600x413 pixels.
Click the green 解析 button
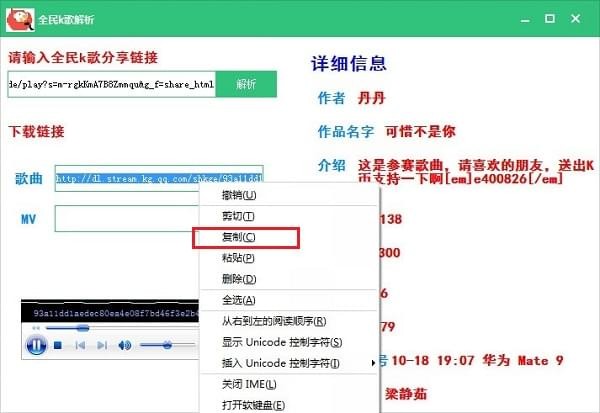[246, 84]
